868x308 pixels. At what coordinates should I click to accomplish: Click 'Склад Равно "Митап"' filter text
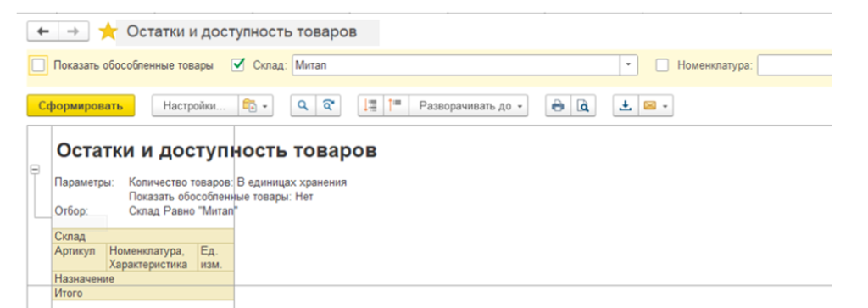click(183, 211)
